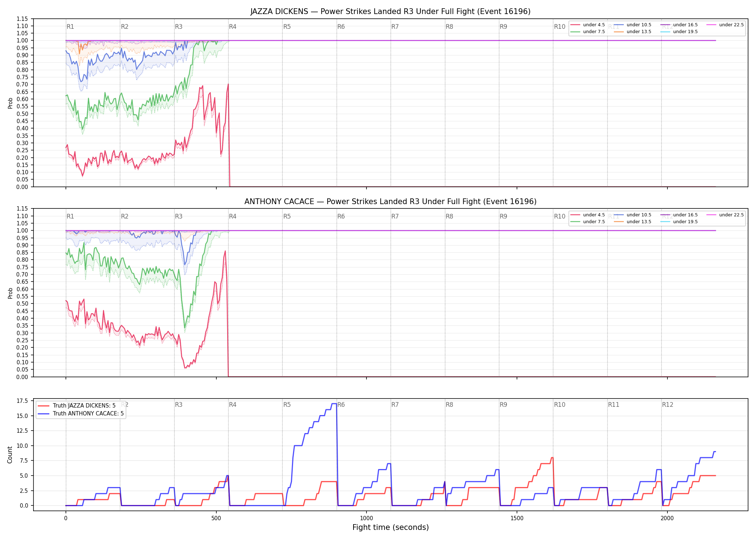Image resolution: width=756 pixels, height=540 pixels.
Task: Click the 12.5 tick label on the Count axis
Action: point(22,431)
